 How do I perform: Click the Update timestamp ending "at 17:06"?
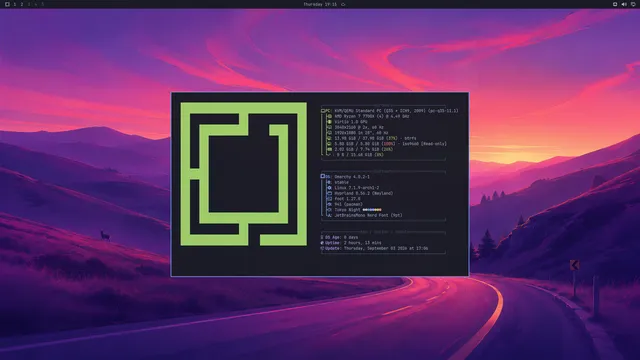[386, 248]
